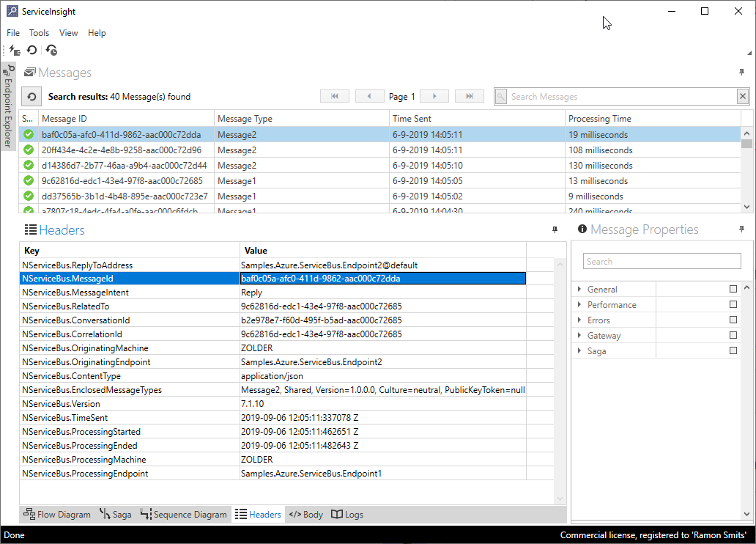Open the Saga view at the bottom
Image resolution: width=756 pixels, height=544 pixels.
click(116, 514)
